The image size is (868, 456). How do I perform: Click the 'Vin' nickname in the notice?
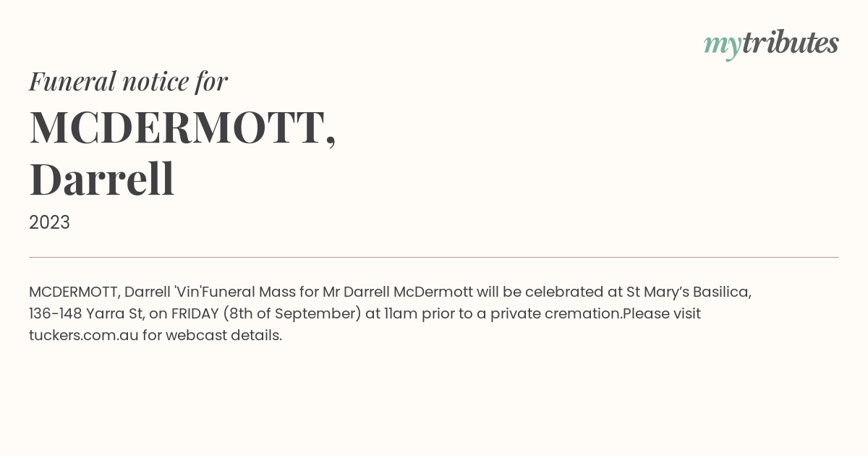192,292
